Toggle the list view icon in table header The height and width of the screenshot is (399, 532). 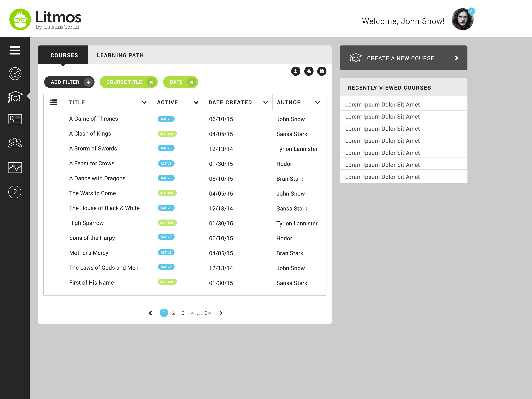pyautogui.click(x=53, y=103)
